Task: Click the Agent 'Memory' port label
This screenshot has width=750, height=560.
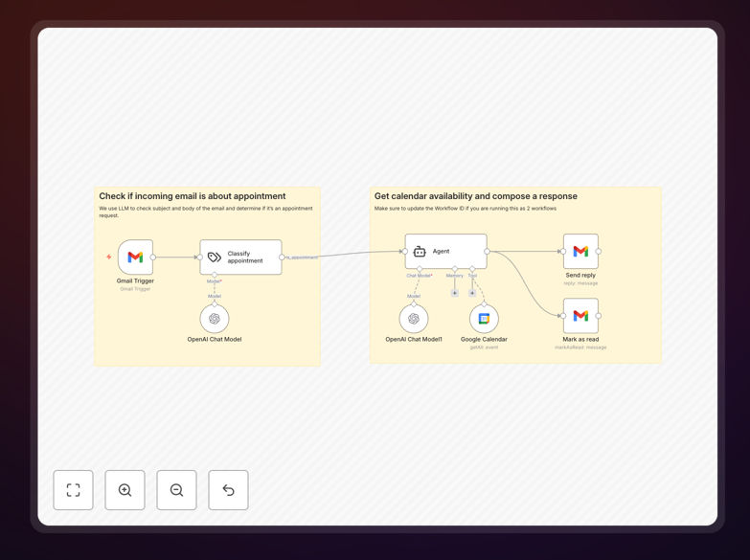Action: coord(454,276)
